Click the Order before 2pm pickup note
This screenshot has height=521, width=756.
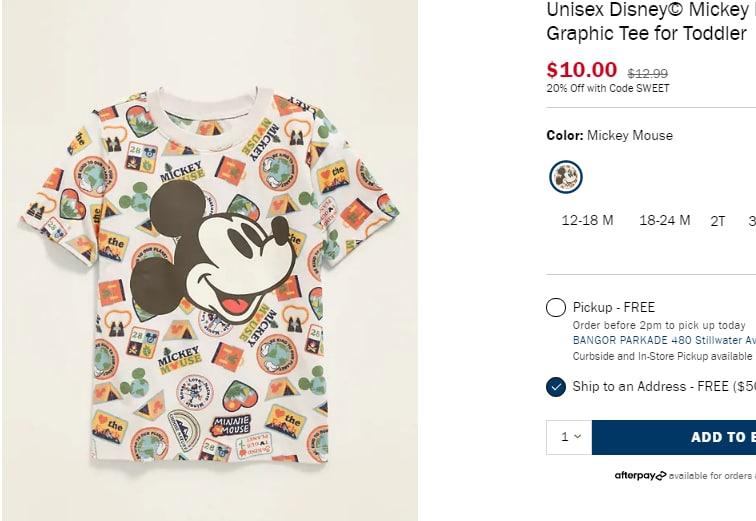659,325
